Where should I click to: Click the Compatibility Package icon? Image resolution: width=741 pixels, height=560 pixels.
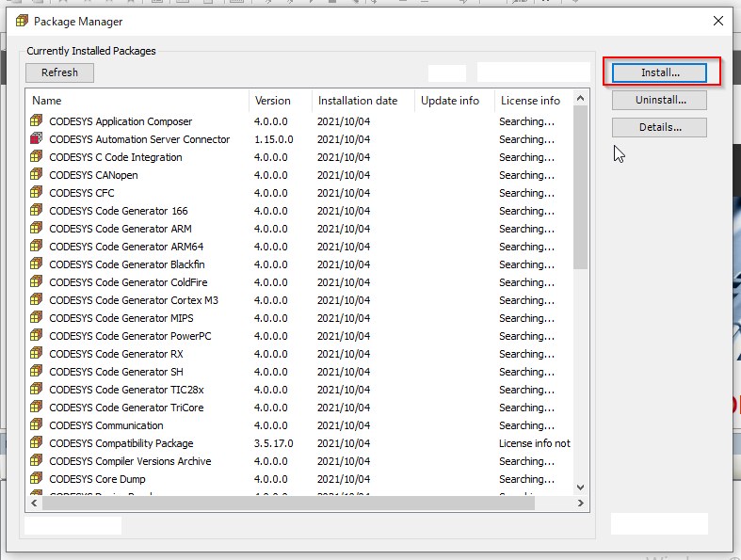pyautogui.click(x=37, y=442)
